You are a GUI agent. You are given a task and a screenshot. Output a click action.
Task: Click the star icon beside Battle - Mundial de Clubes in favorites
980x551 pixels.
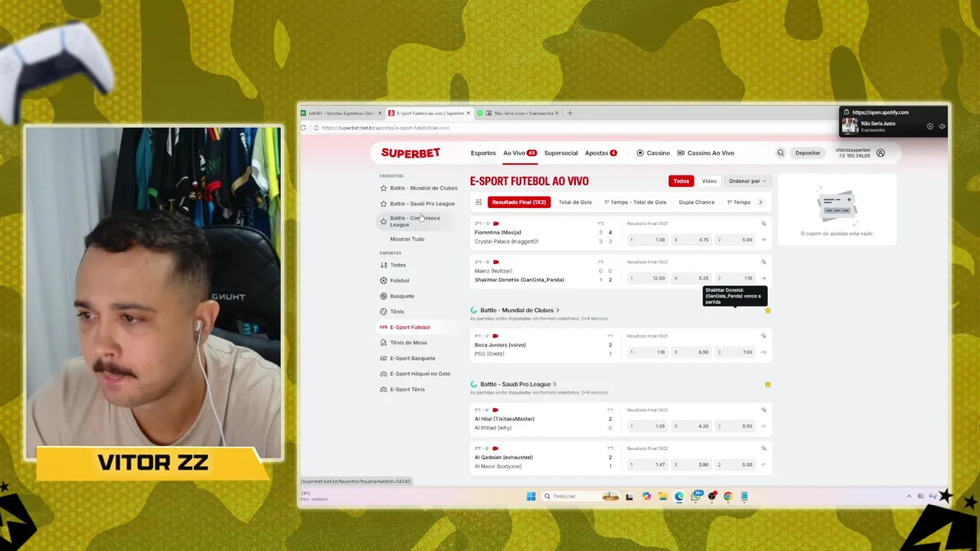tap(384, 188)
